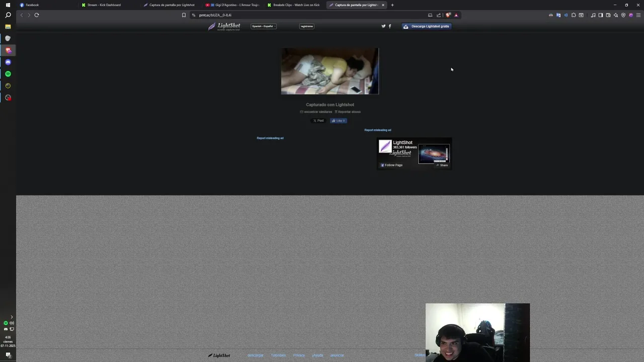Expand the hidden system tray icons chevron
Viewport: 644px width, 362px height.
coord(12,317)
